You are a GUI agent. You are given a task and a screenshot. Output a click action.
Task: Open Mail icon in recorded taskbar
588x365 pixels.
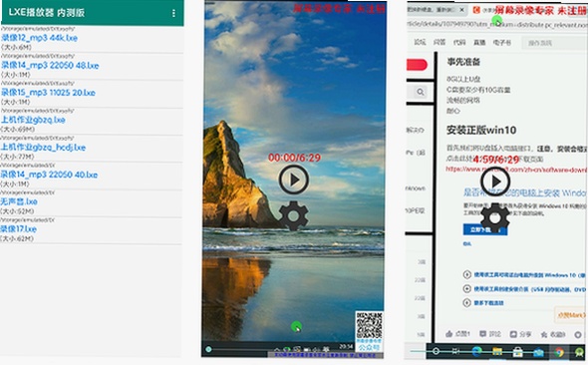pos(538,352)
